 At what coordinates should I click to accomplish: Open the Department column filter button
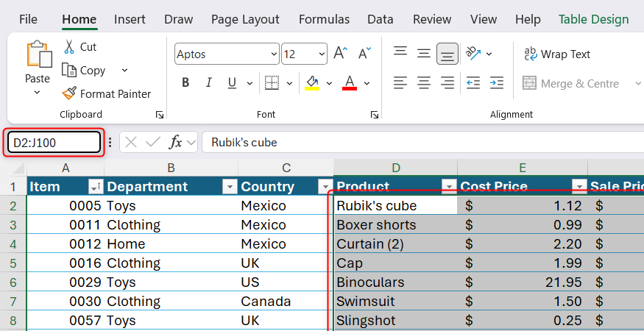coord(230,187)
